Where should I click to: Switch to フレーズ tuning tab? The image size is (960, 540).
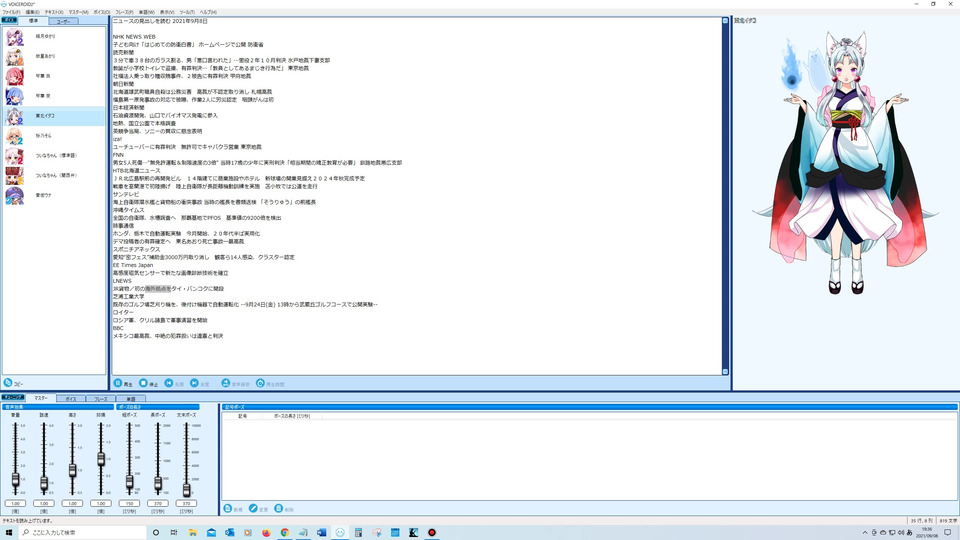[100, 399]
